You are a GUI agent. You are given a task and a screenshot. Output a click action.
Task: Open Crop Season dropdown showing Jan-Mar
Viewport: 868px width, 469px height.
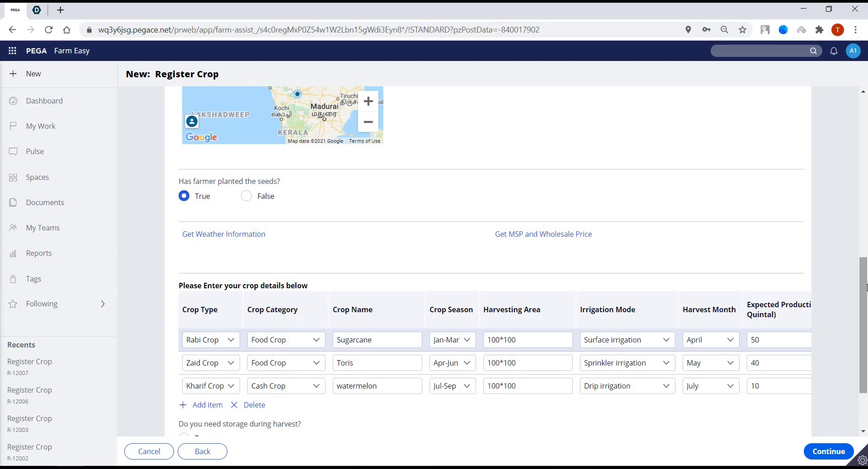tap(453, 340)
